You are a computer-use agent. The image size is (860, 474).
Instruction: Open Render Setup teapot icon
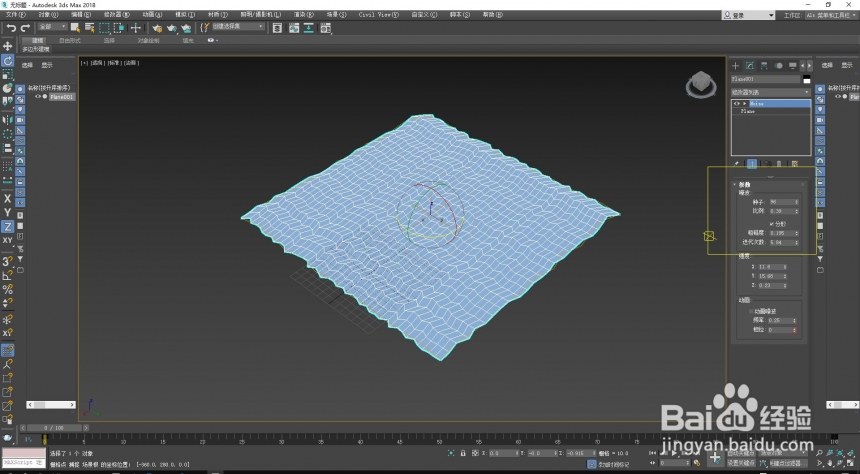click(x=157, y=28)
